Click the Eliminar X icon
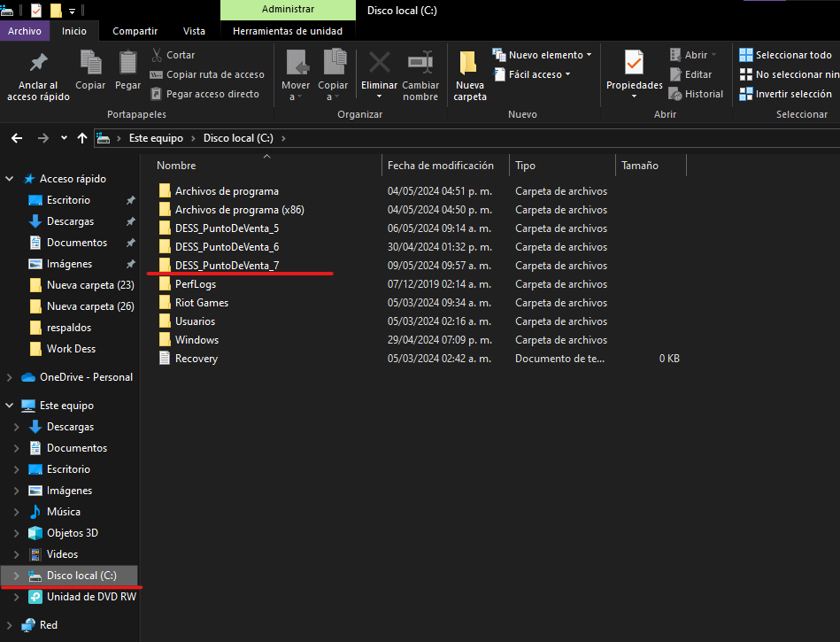This screenshot has width=840, height=642. coord(380,63)
